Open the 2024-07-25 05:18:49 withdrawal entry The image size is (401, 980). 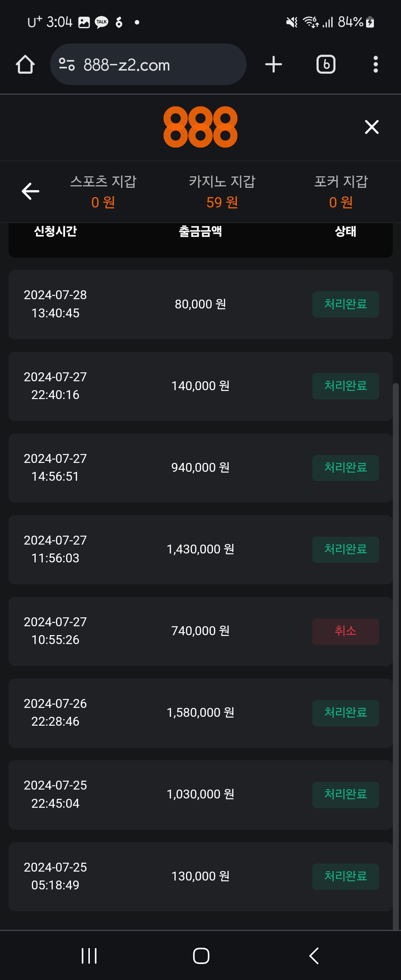200,876
